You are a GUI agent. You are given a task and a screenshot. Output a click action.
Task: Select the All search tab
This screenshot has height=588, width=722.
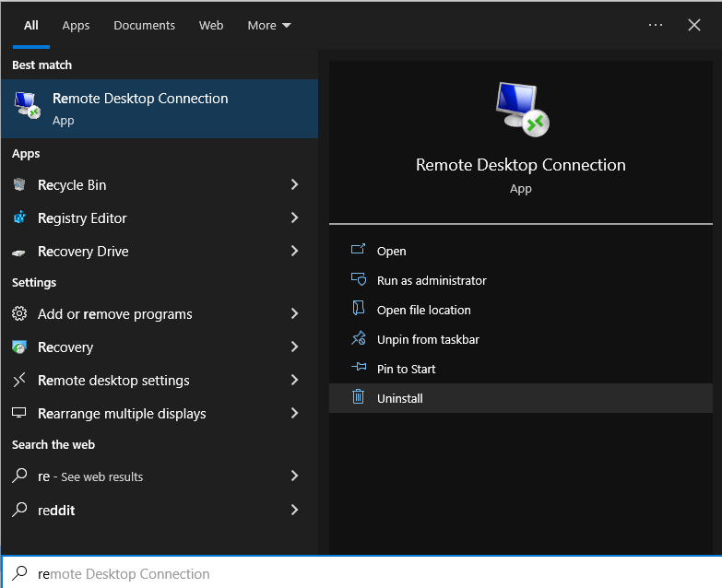[x=30, y=25]
